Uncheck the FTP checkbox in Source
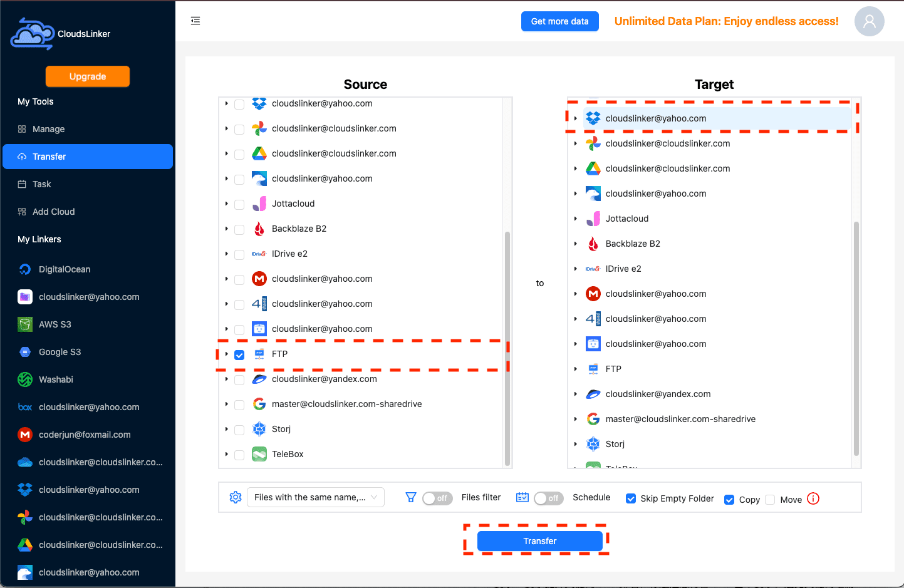Screen dimensions: 904x588 [239, 354]
